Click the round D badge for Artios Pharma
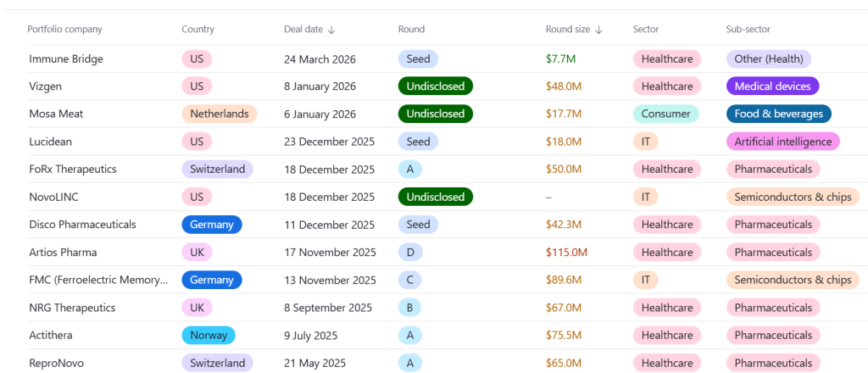Image resolution: width=868 pixels, height=373 pixels. tap(409, 252)
